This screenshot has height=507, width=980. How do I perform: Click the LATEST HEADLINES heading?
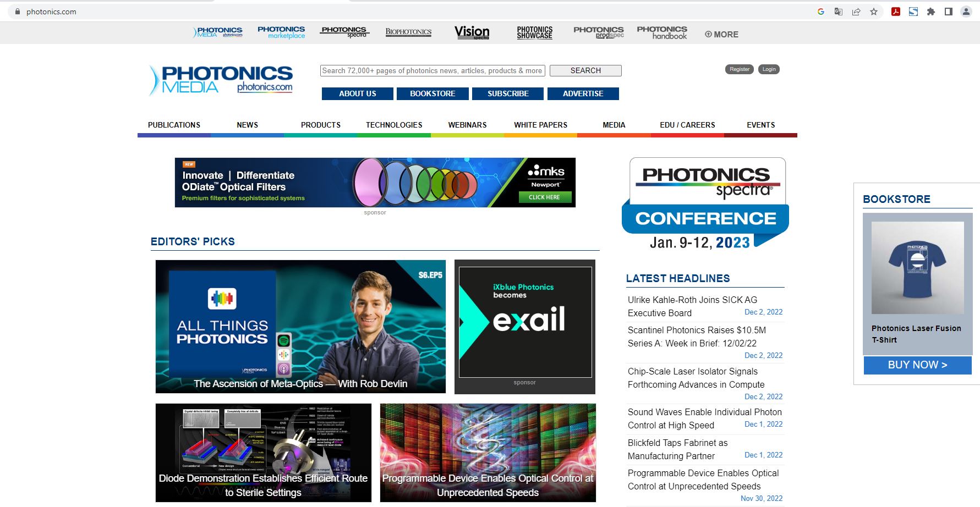678,278
